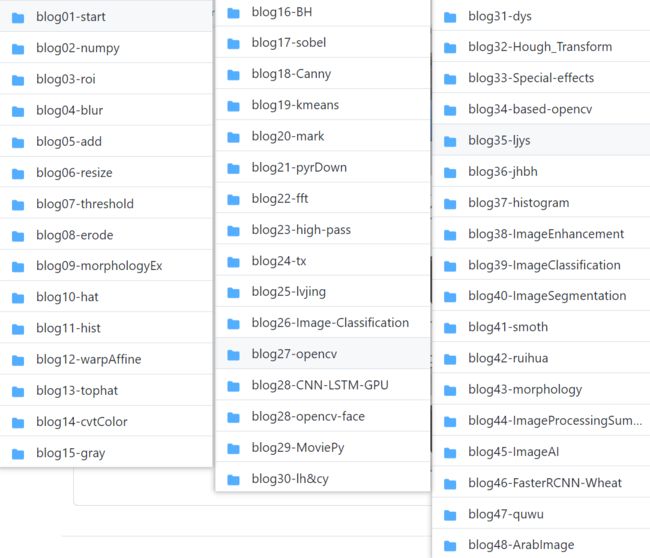
Task: Open the blog44-ImageProcessingSum... folder
Action: pyautogui.click(x=541, y=421)
